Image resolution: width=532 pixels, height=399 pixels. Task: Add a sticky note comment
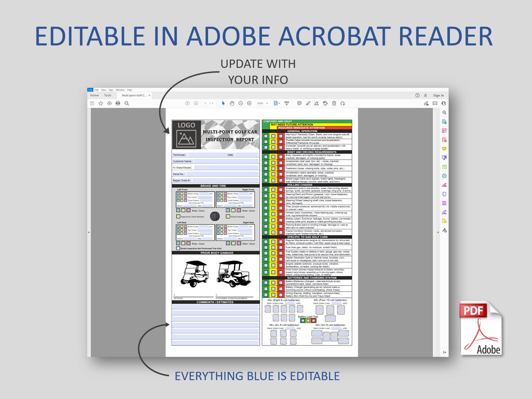(x=299, y=104)
